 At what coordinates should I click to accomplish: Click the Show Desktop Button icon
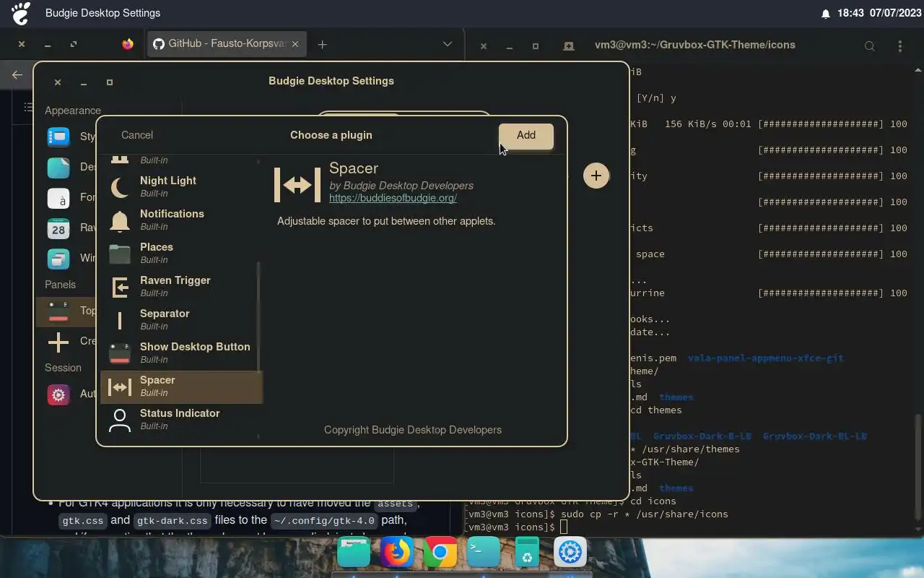(x=120, y=354)
